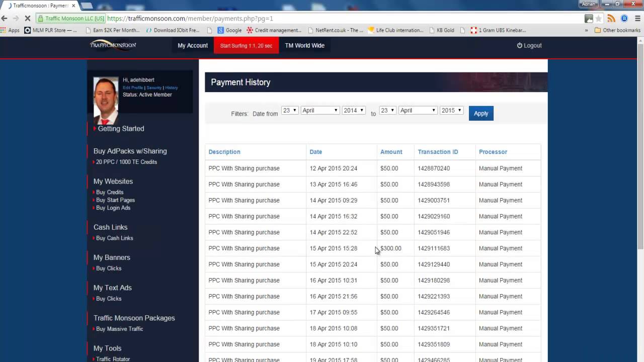Viewport: 644px width, 362px height.
Task: Star this page as a bookmark
Action: (x=599, y=19)
